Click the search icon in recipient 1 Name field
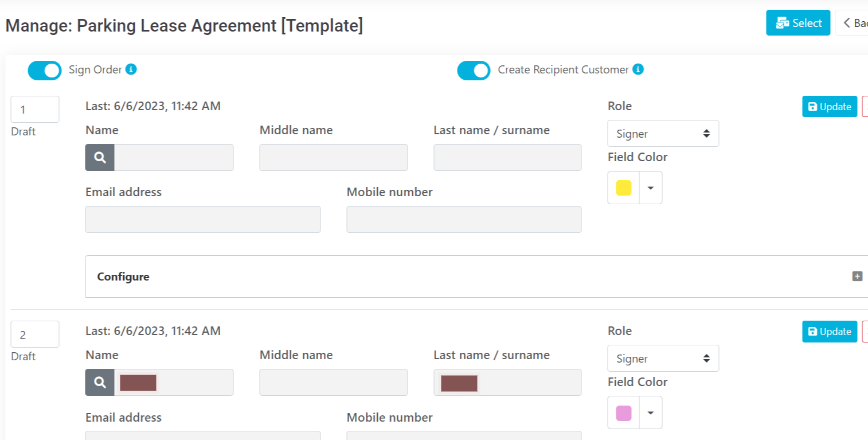 pyautogui.click(x=100, y=158)
